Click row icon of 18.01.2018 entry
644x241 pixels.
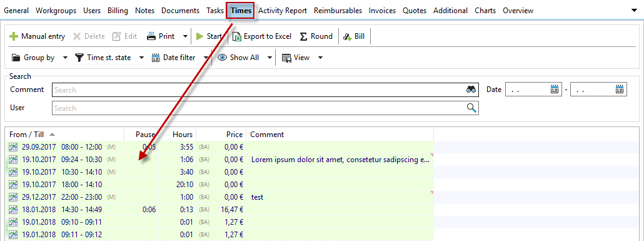click(x=13, y=210)
